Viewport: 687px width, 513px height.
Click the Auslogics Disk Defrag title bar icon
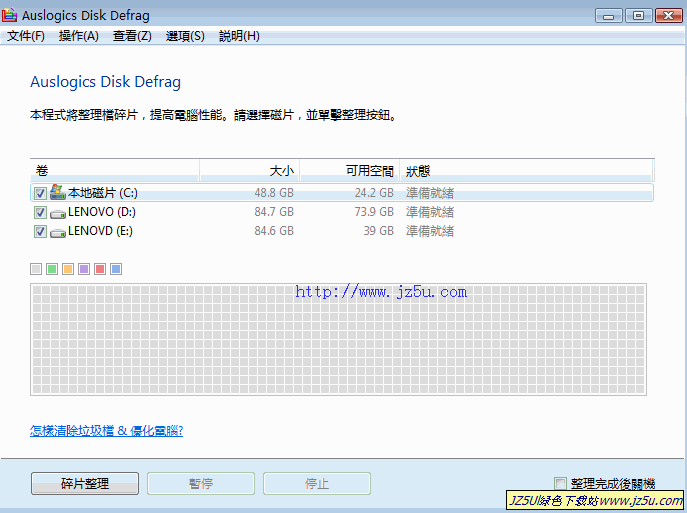click(9, 15)
